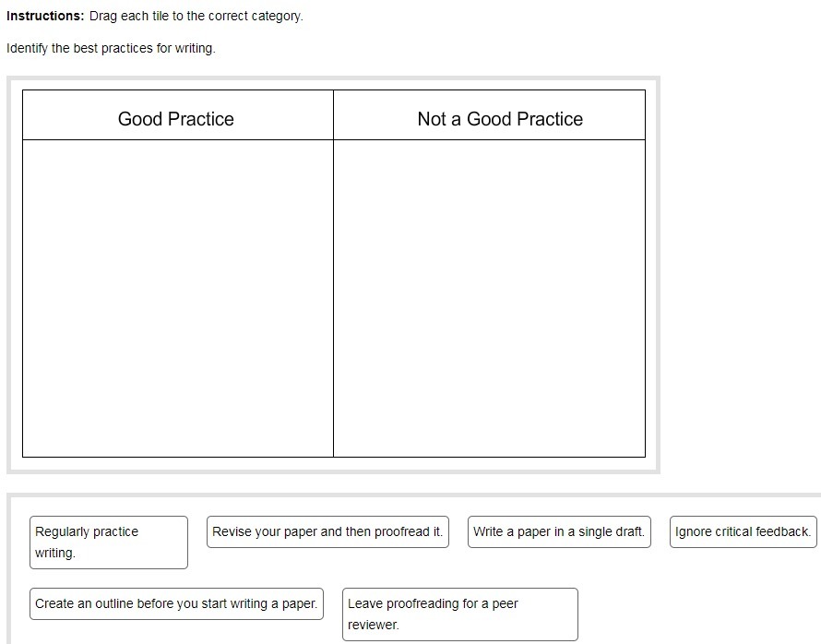Click the bold "Instructions:" label
The image size is (821, 644).
45,17
